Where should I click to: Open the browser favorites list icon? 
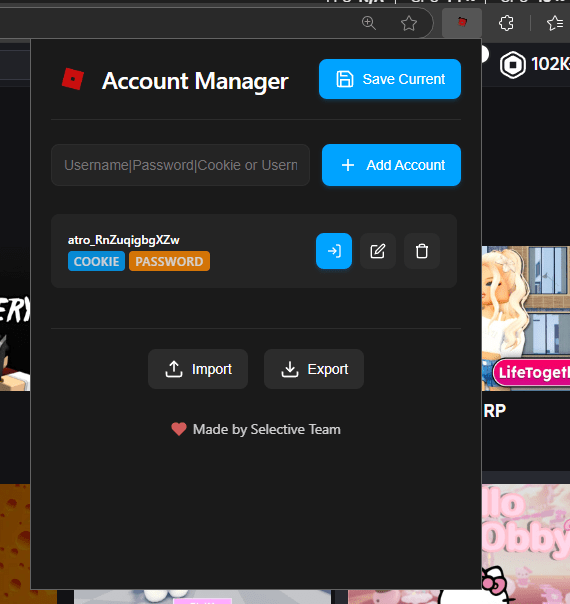click(x=555, y=23)
